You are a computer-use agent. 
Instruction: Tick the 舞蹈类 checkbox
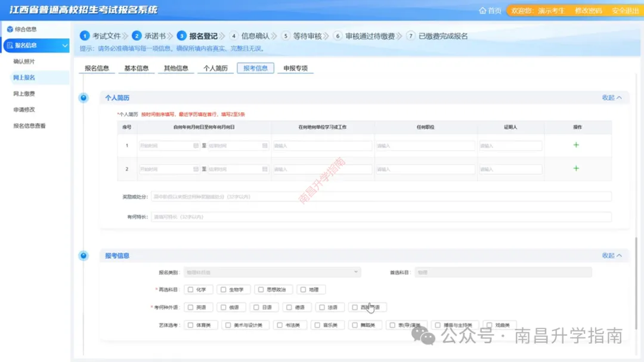[355, 325]
